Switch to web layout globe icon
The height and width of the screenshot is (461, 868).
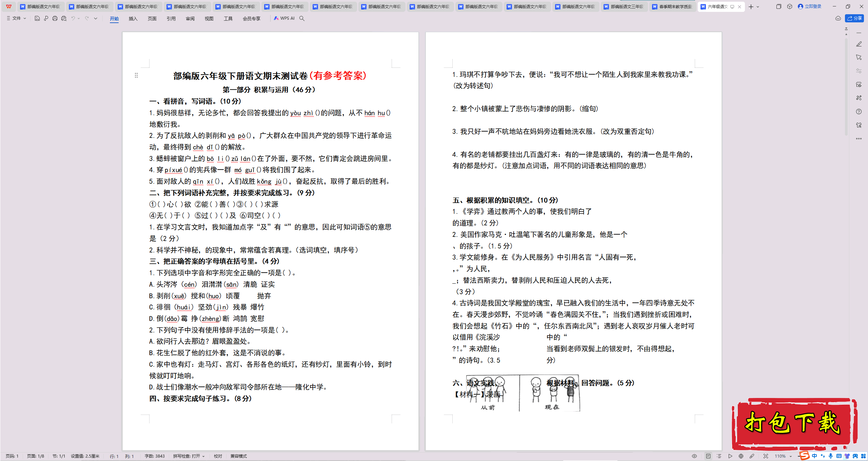(741, 456)
